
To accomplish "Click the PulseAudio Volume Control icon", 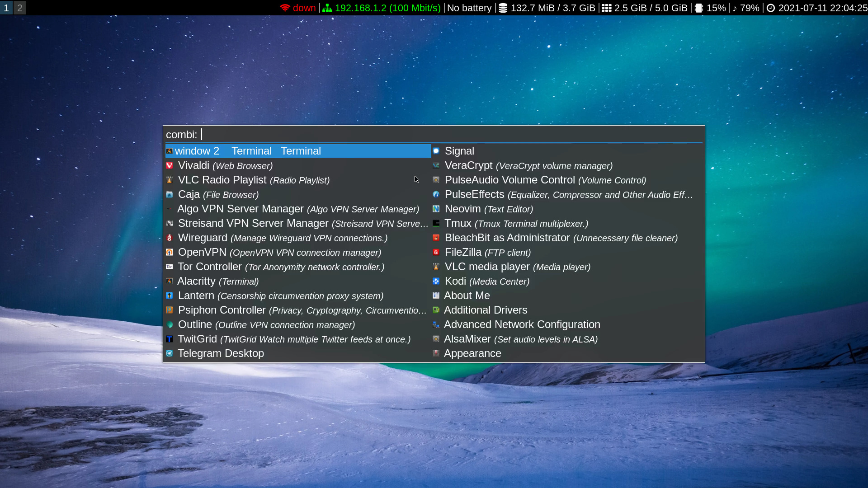I will click(x=436, y=180).
